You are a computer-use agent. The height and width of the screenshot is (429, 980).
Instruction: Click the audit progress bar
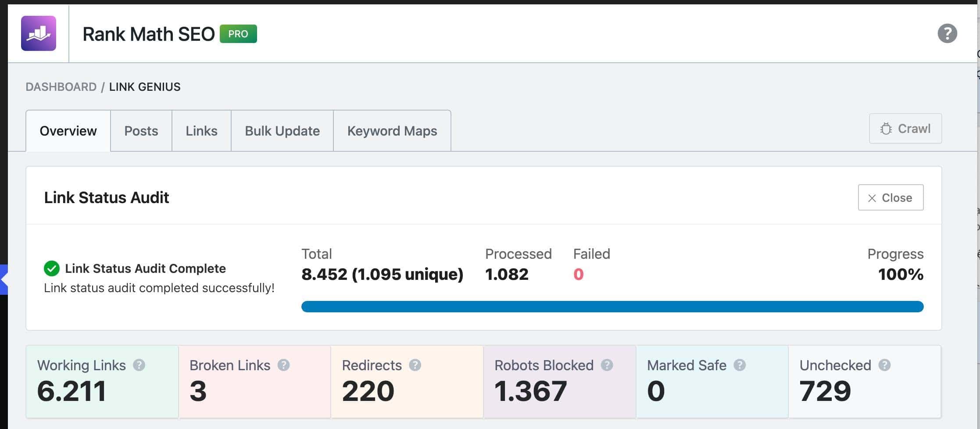pyautogui.click(x=612, y=306)
